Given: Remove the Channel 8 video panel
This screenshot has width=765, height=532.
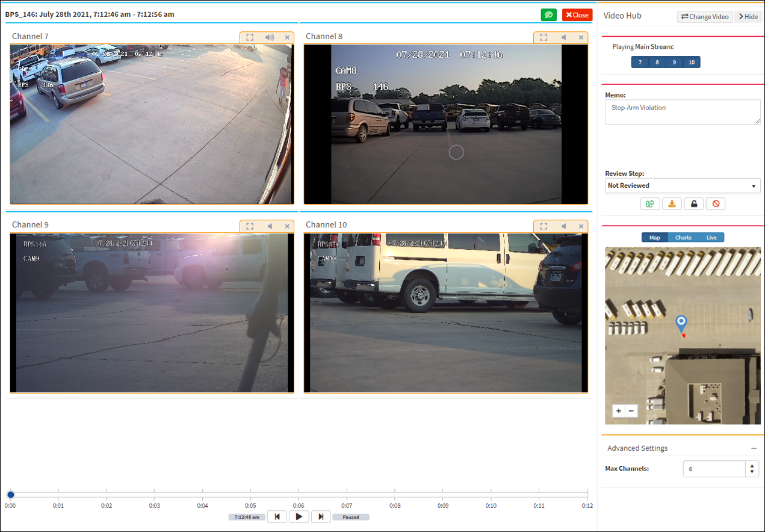Looking at the screenshot, I should pyautogui.click(x=581, y=37).
